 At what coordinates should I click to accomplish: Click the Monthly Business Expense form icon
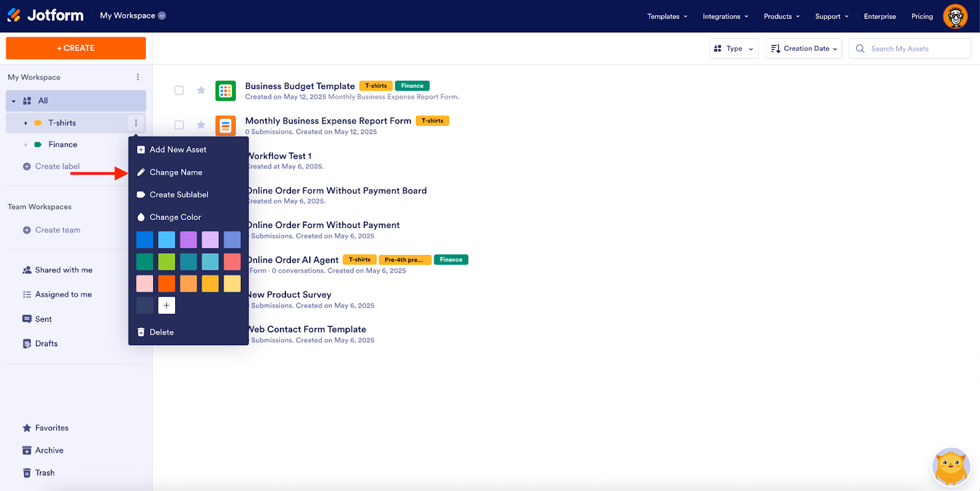225,126
